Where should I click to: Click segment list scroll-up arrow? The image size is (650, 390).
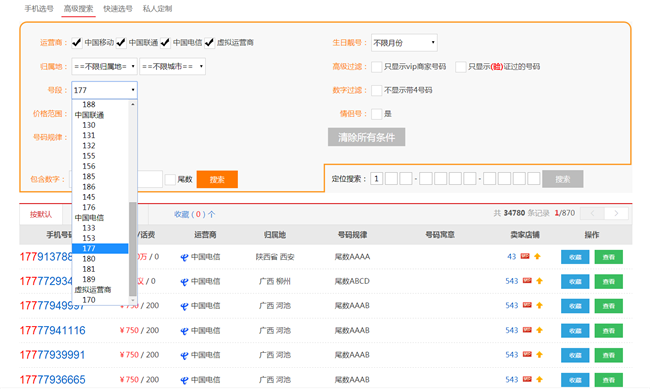(x=133, y=104)
